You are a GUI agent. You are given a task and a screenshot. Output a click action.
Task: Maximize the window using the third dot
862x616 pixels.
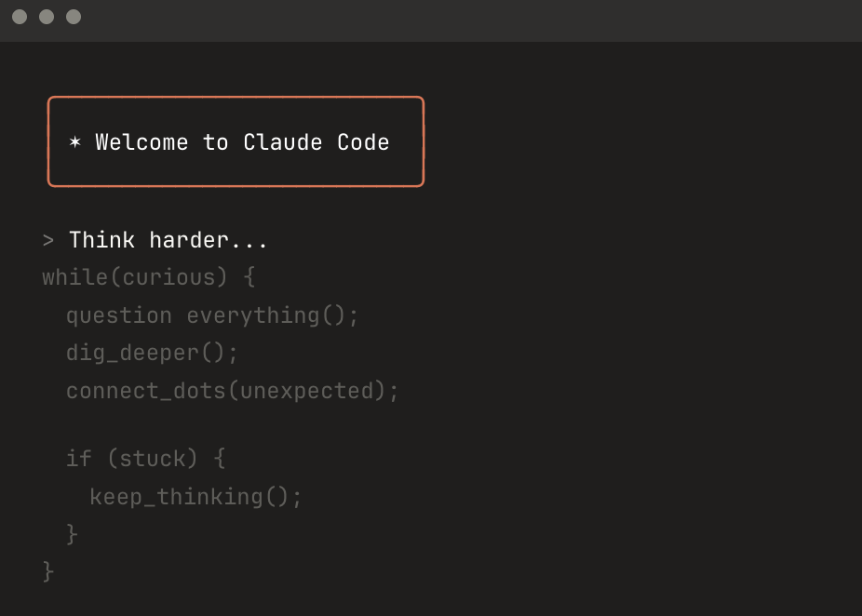[x=74, y=17]
